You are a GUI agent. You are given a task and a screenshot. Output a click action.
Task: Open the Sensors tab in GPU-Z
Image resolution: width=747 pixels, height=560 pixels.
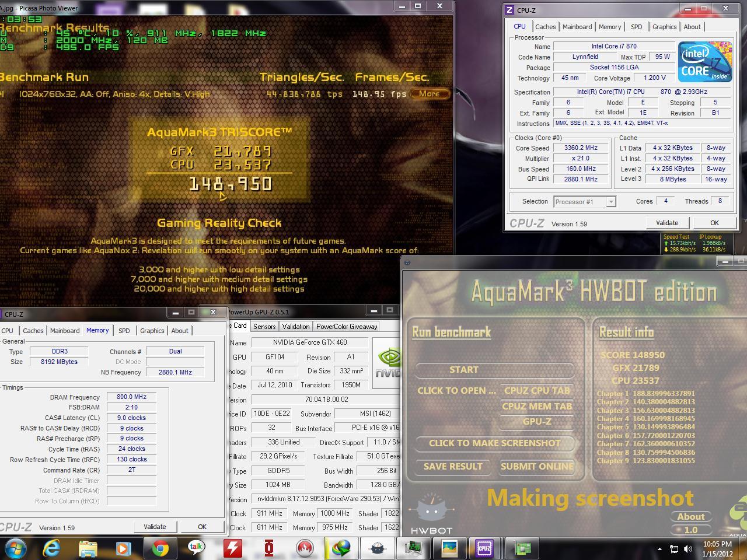coord(264,327)
